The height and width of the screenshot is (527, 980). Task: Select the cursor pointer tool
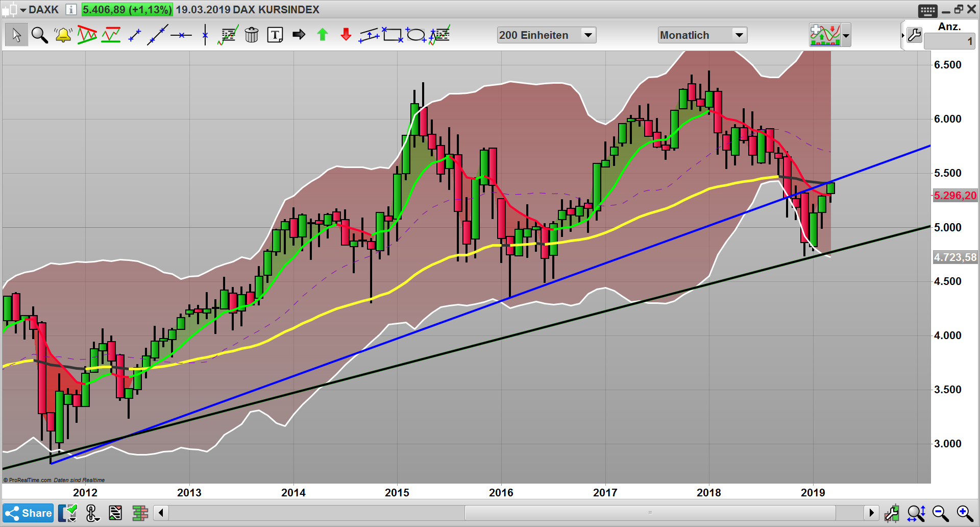point(16,35)
